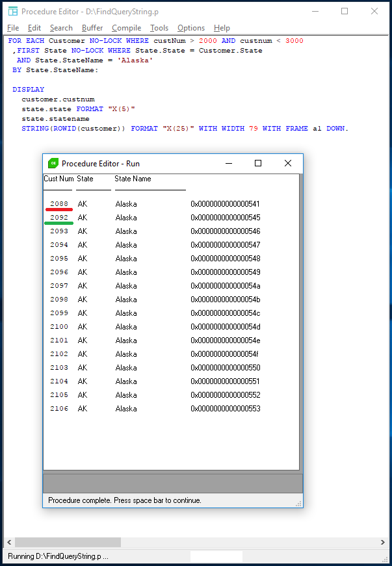The image size is (392, 566).
Task: Open the Edit menu
Action: 34,28
